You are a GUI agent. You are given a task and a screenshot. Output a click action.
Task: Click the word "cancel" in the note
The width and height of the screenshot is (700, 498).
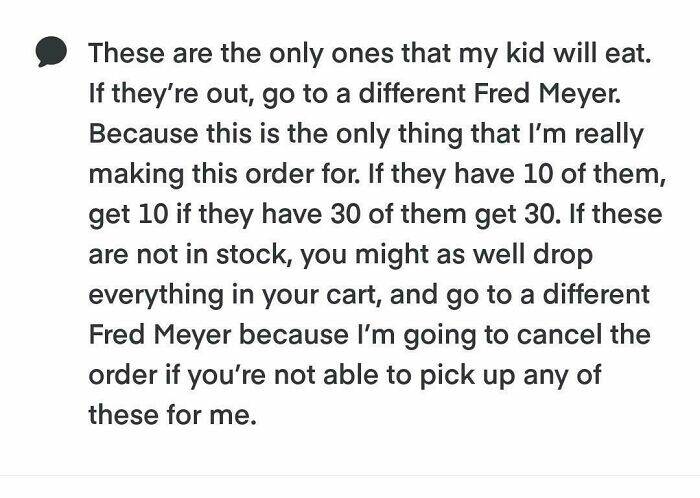point(541,334)
